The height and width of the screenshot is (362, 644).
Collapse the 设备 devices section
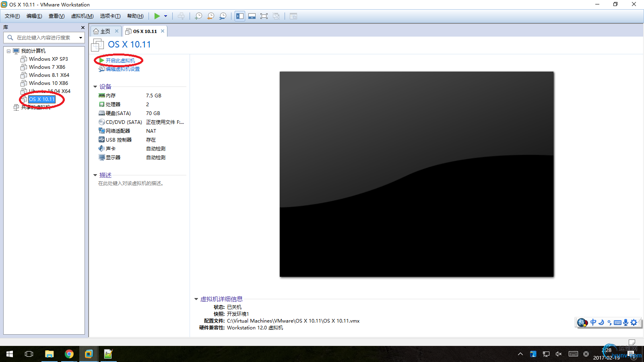pyautogui.click(x=95, y=86)
